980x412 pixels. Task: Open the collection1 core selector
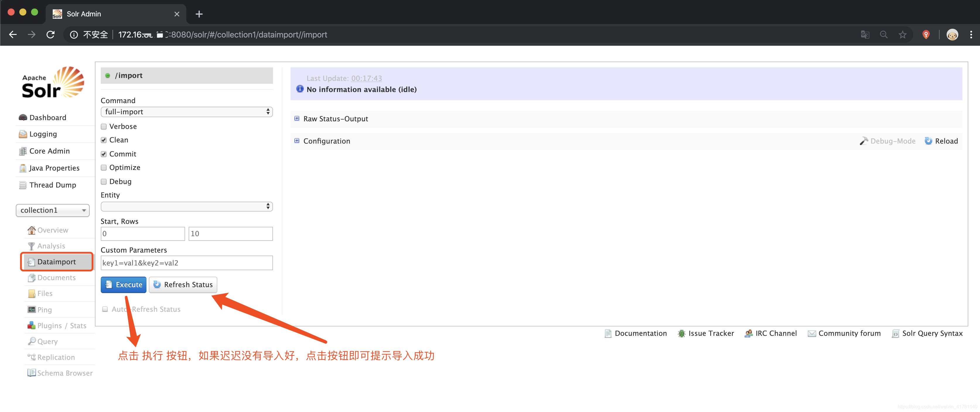point(52,210)
